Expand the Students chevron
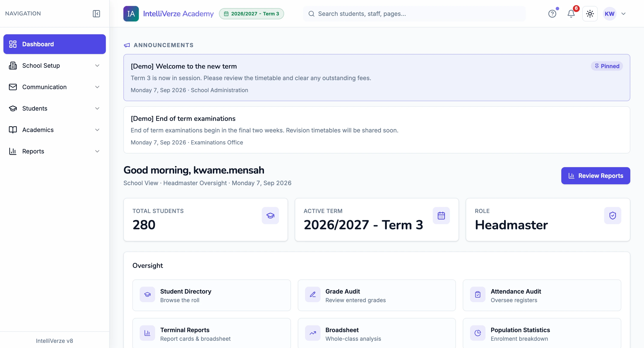The image size is (644, 348). (x=97, y=108)
